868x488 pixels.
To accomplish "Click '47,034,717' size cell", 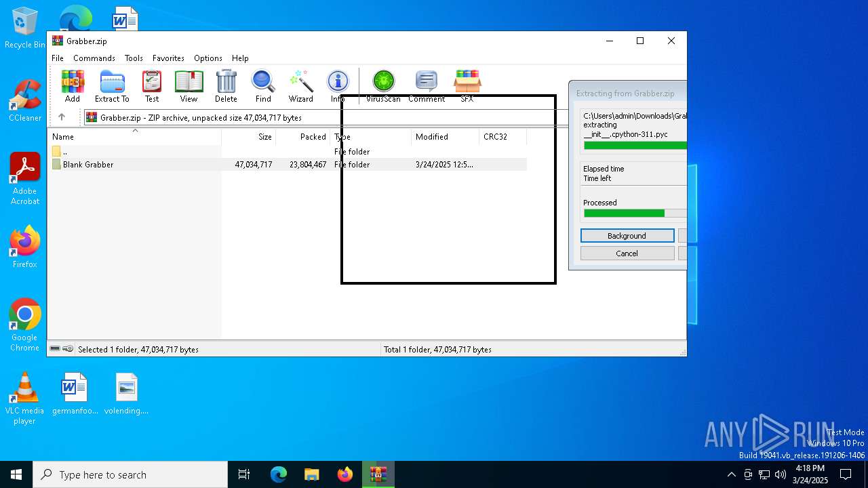I will [254, 165].
